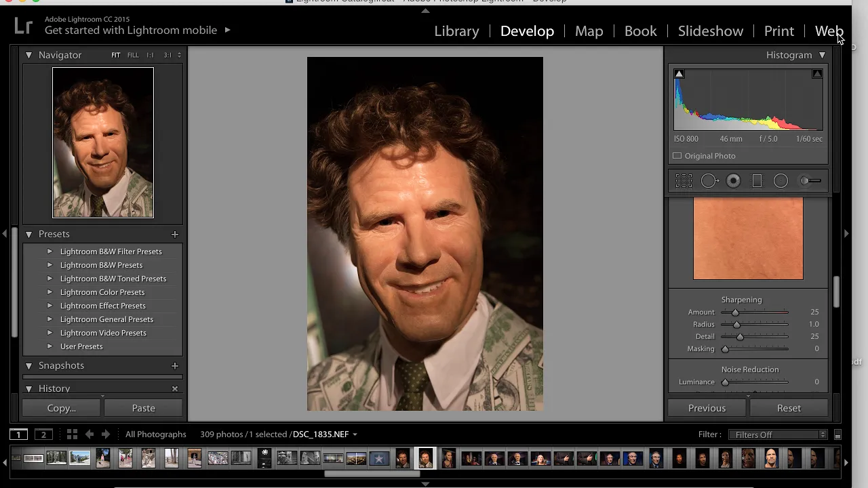Collapse the Presets panel
The height and width of the screenshot is (488, 868).
28,234
